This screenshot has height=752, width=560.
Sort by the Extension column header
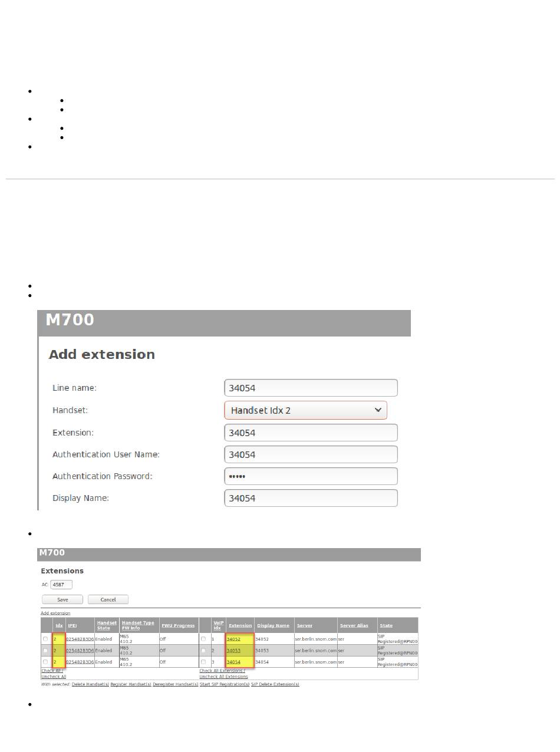240,625
